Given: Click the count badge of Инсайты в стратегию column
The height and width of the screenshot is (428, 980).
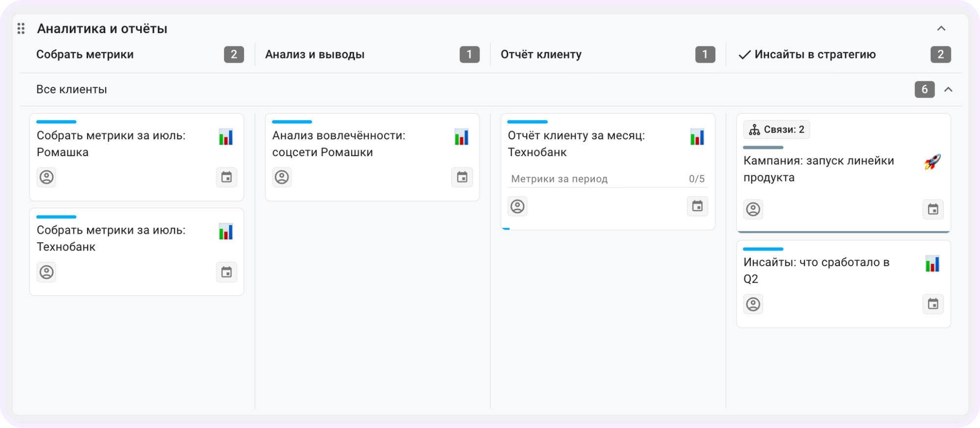Looking at the screenshot, I should pos(941,54).
